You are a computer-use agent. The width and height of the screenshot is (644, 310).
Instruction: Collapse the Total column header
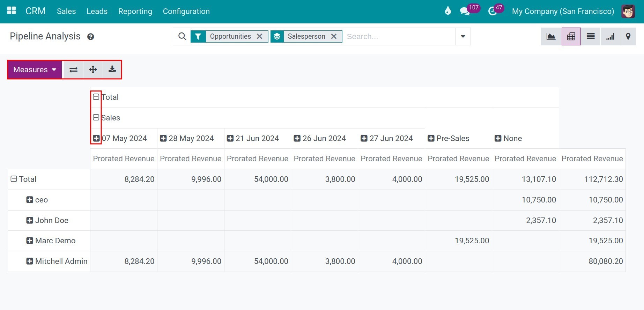[96, 97]
